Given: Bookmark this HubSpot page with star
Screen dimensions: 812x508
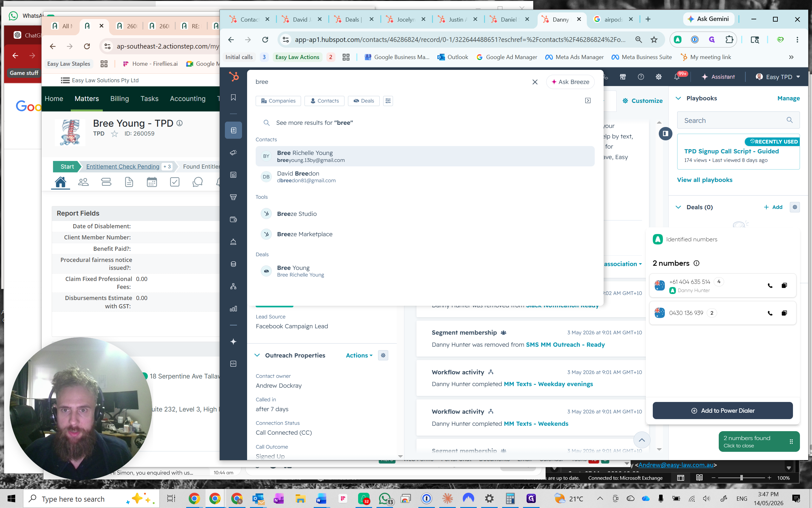Looking at the screenshot, I should [654, 40].
